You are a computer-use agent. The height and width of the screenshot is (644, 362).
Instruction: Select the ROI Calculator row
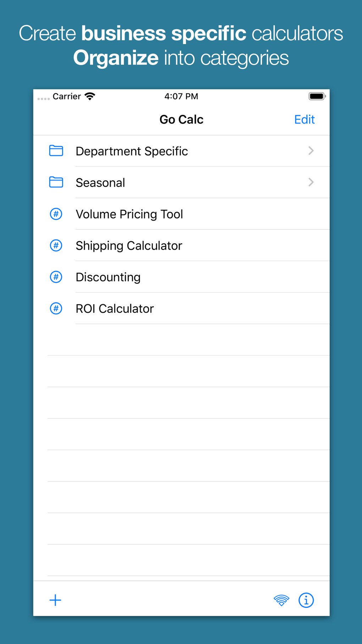(x=114, y=308)
